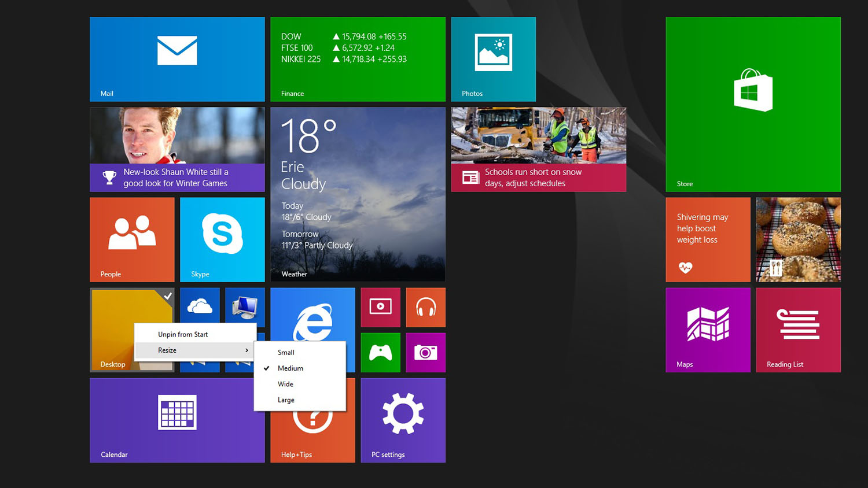Click Tomorrow 11°/3° Partly Cloudy forecast
The image size is (868, 488).
click(x=317, y=239)
